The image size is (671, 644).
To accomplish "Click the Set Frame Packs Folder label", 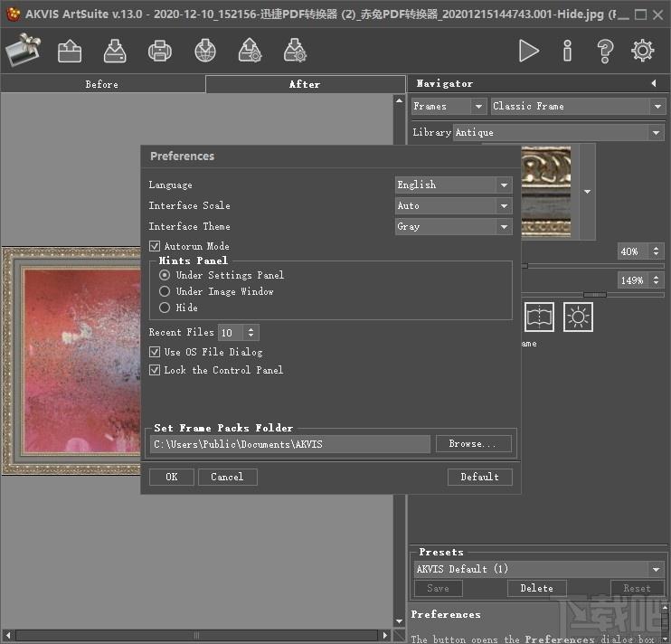I will click(x=223, y=428).
